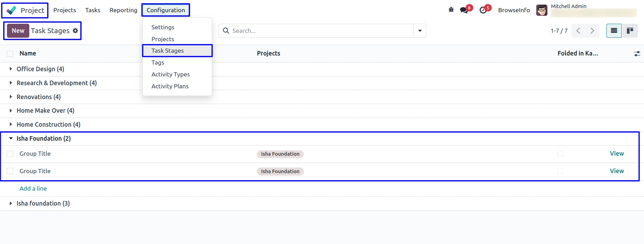The width and height of the screenshot is (644, 244).
Task: Click the debug bug icon
Action: click(x=451, y=10)
